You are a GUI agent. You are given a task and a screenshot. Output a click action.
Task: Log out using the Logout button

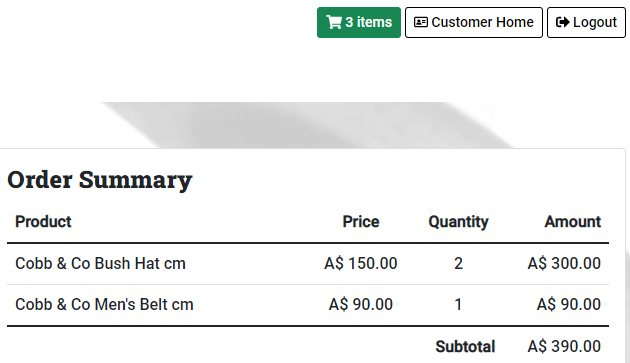586,23
